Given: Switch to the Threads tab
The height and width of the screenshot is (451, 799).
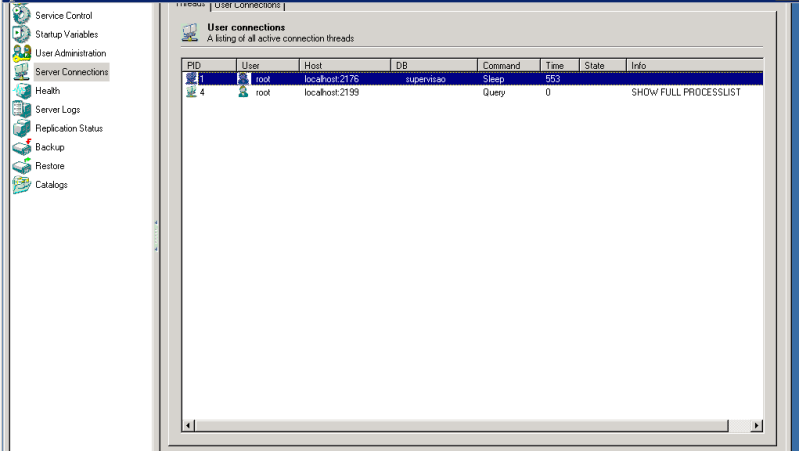Looking at the screenshot, I should click(189, 5).
